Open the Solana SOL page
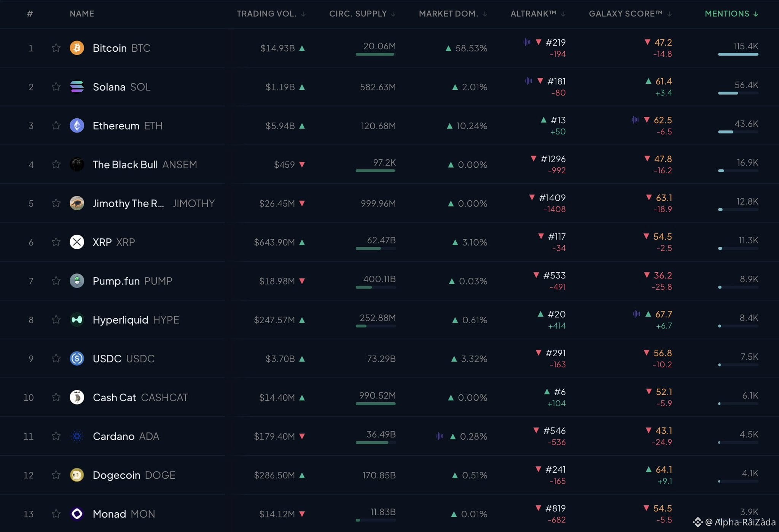This screenshot has height=532, width=779. 122,87
